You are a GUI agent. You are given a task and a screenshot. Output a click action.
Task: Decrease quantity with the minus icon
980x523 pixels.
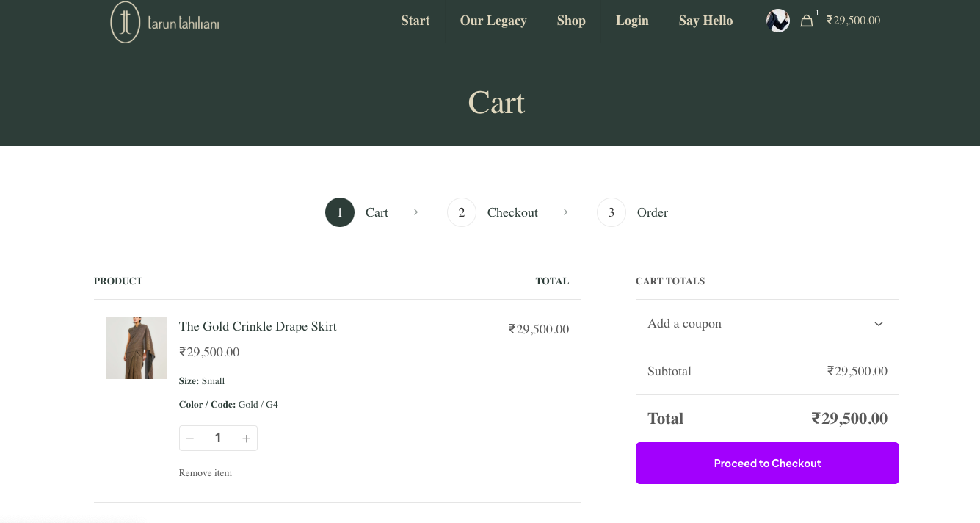tap(190, 439)
